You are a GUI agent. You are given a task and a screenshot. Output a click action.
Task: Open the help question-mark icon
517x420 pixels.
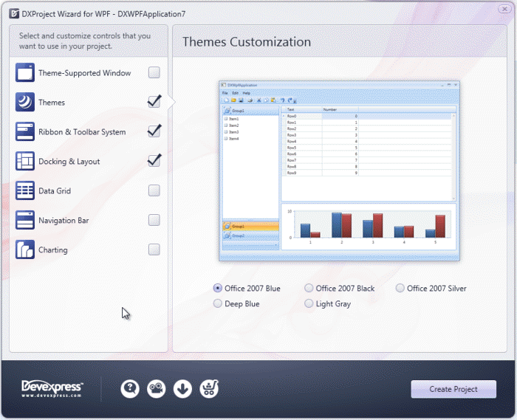tap(130, 389)
